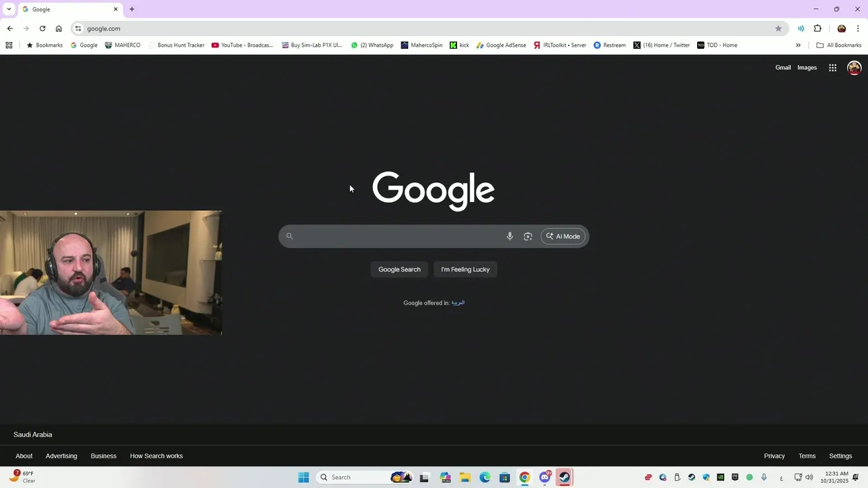Open the Home / Twitter bookmark
Viewport: 868px width, 488px height.
662,45
